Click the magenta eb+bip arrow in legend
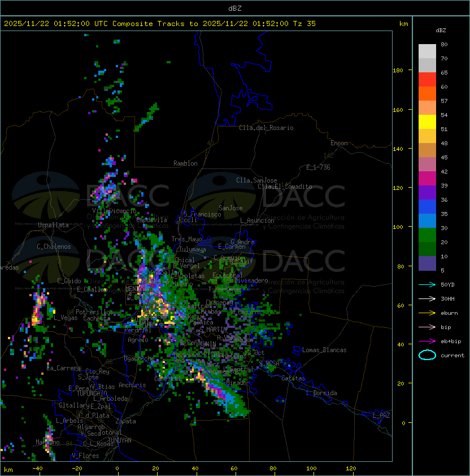Screen dimensions: 470x476 pyautogui.click(x=427, y=341)
